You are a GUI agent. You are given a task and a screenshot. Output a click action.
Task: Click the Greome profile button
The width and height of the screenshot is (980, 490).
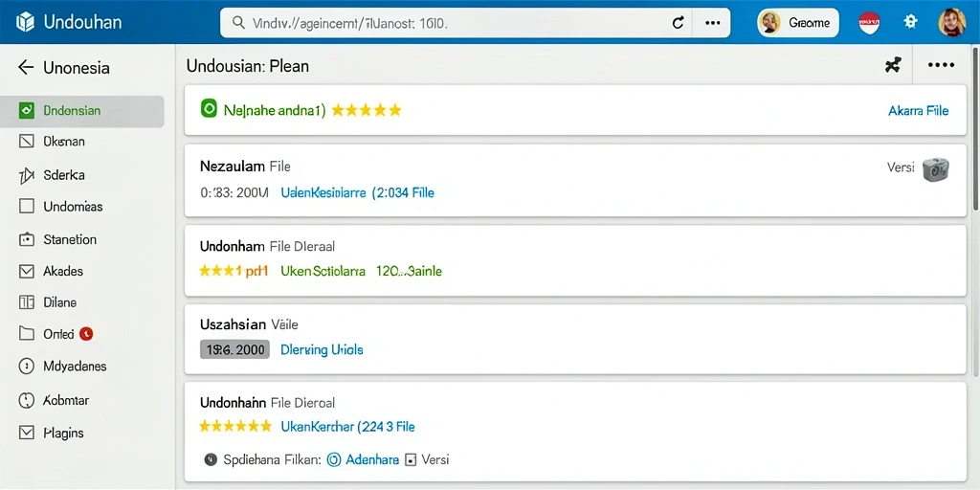click(x=797, y=23)
